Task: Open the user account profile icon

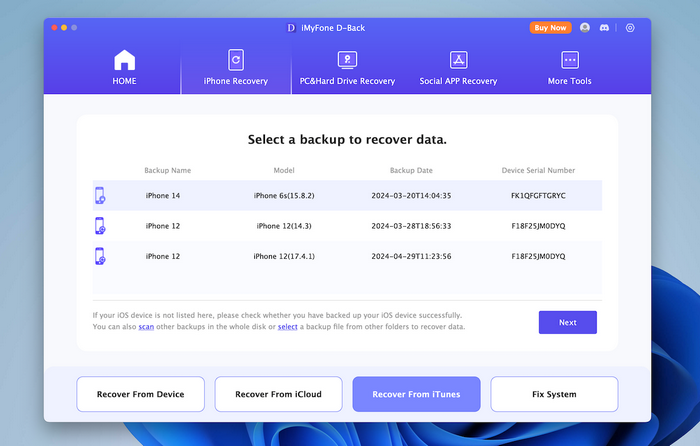Action: [585, 28]
